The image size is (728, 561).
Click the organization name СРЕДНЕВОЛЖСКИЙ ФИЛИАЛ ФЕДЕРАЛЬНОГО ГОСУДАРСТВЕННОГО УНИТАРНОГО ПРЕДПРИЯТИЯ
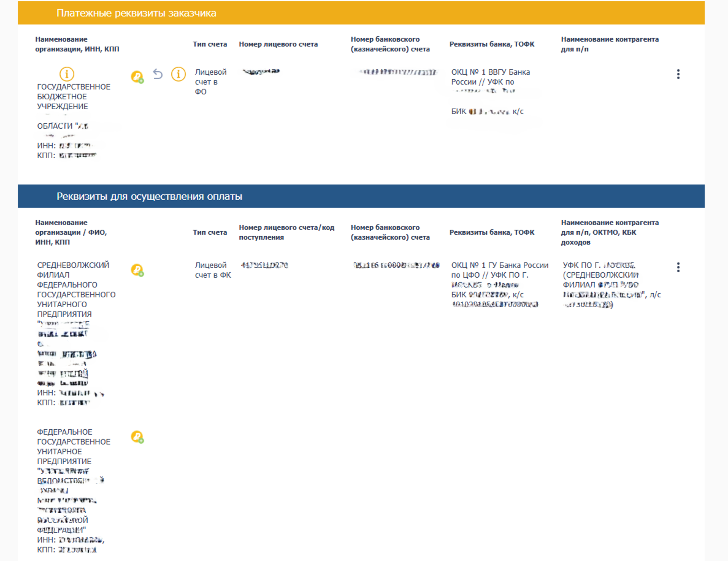pyautogui.click(x=76, y=289)
